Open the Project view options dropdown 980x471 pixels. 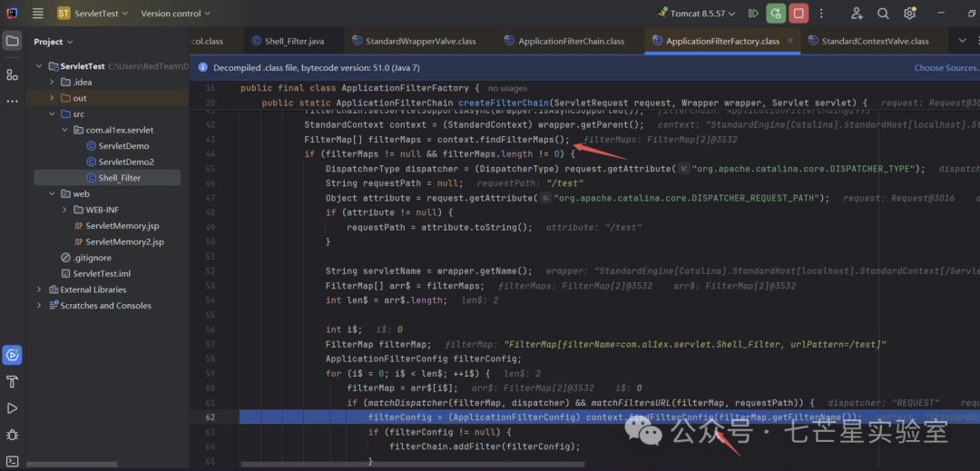click(x=54, y=42)
